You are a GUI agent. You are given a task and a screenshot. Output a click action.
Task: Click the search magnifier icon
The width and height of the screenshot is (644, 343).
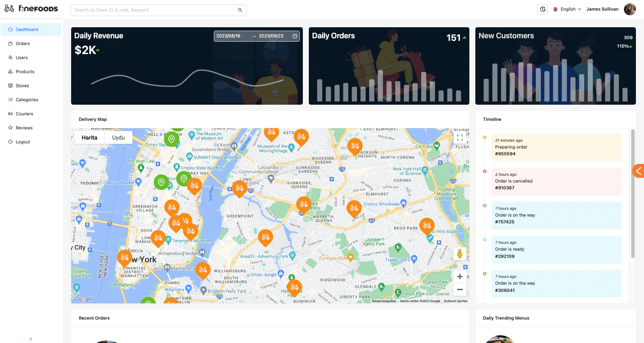(240, 10)
